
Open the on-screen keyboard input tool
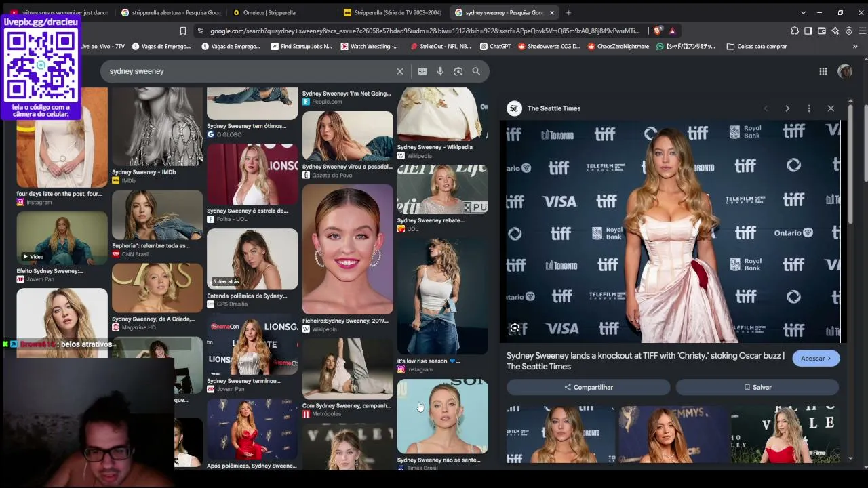coord(422,71)
